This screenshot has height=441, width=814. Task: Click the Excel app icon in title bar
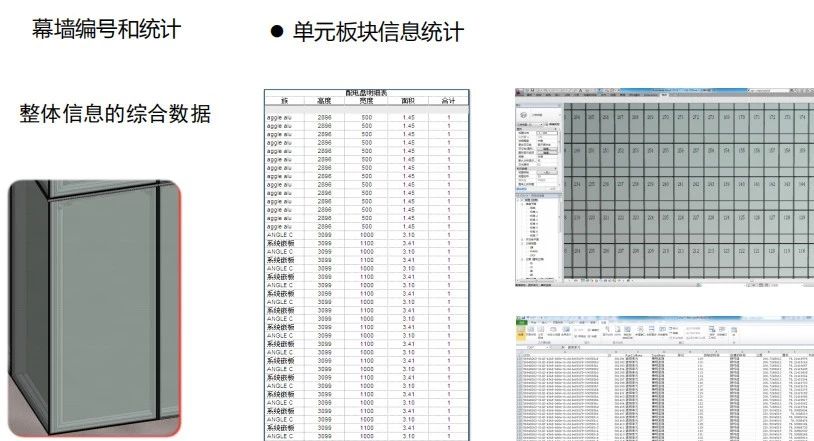518,318
